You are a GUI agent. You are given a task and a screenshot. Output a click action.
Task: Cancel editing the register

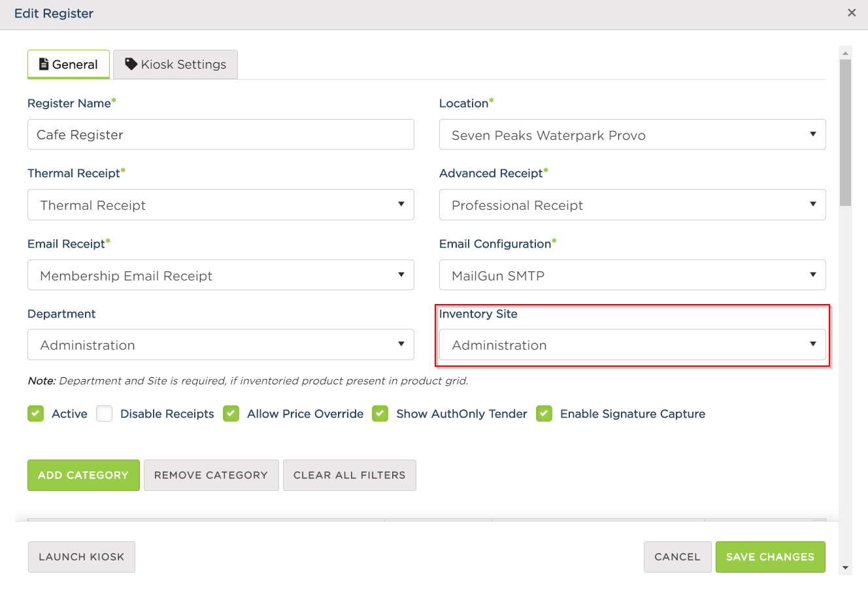tap(678, 557)
